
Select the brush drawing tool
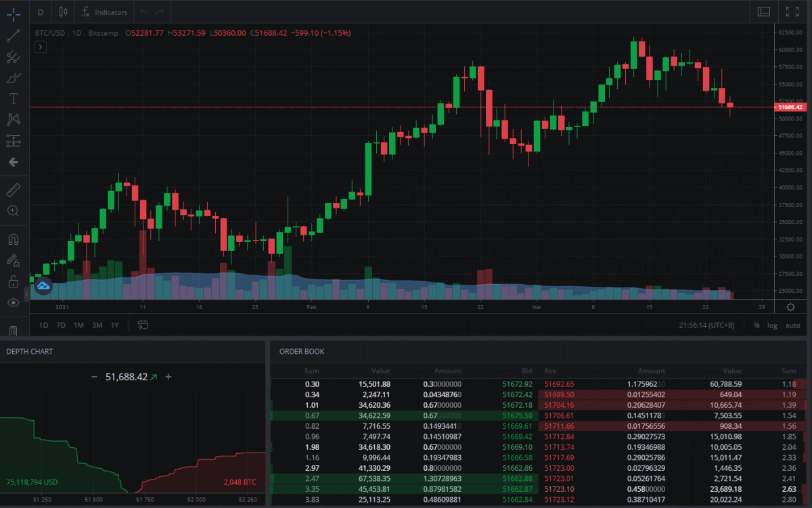[13, 78]
